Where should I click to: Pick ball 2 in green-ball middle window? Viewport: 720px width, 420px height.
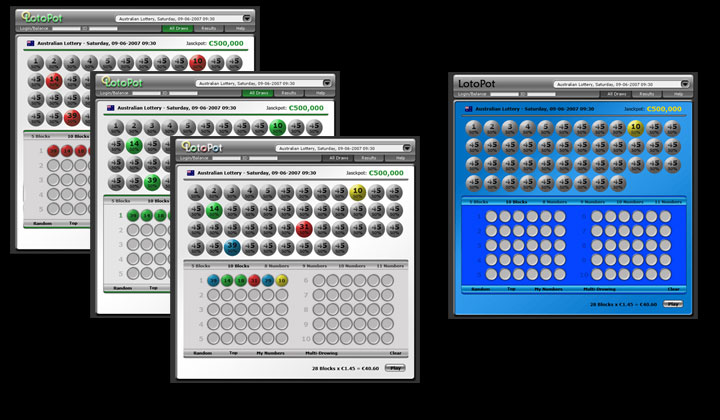[x=134, y=127]
